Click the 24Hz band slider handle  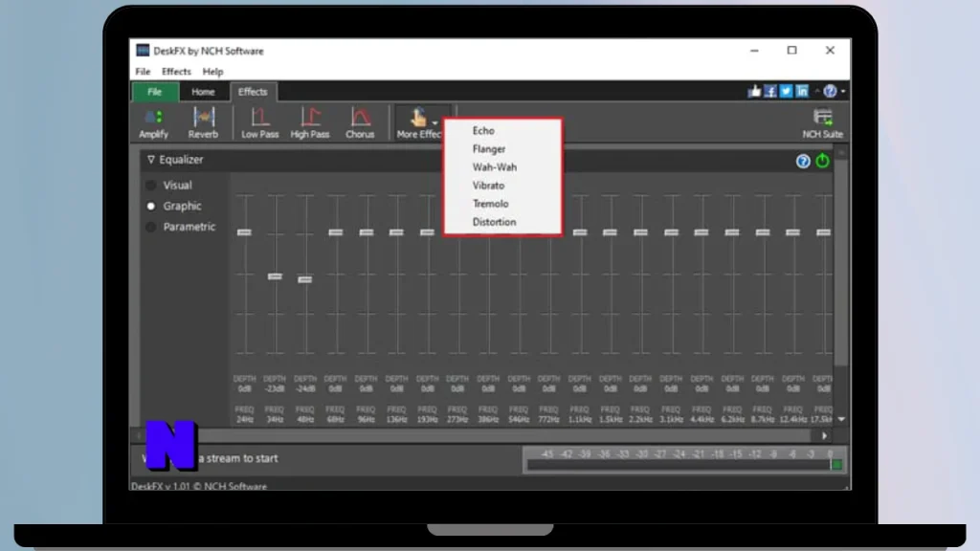point(244,232)
